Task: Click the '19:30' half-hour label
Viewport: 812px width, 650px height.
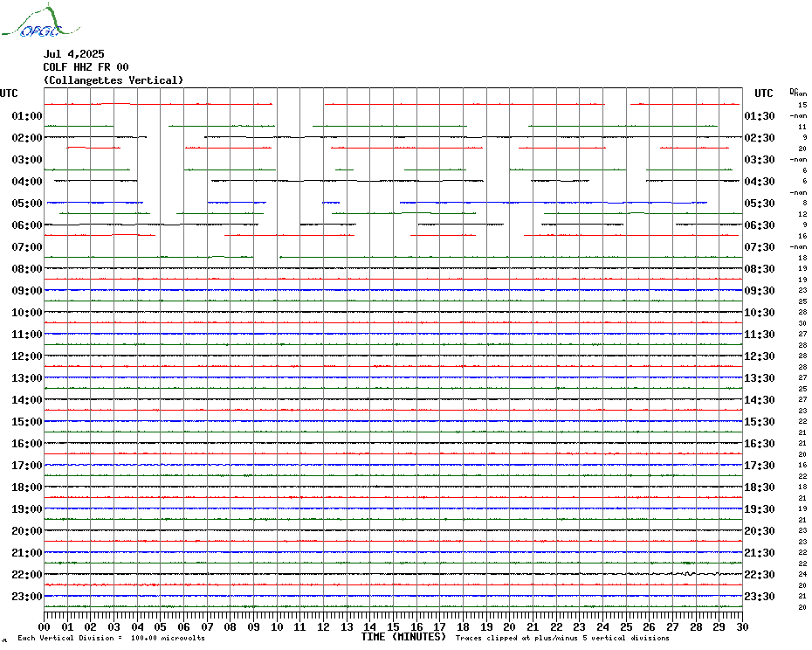Action: (x=760, y=509)
